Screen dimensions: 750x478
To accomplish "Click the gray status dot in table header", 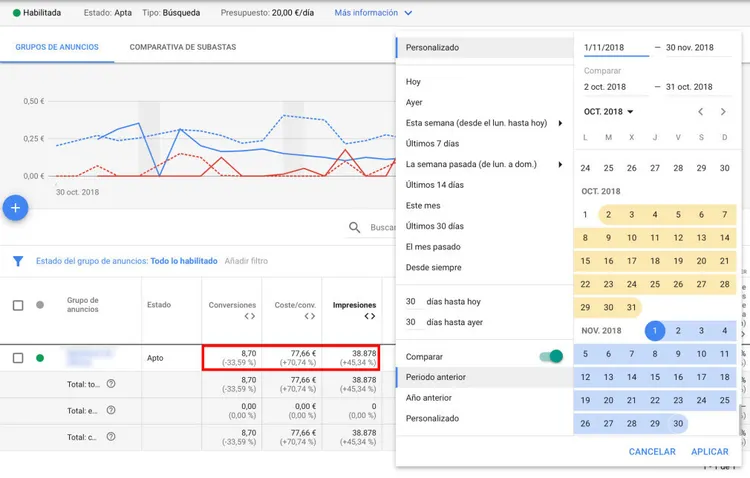I will tap(40, 305).
